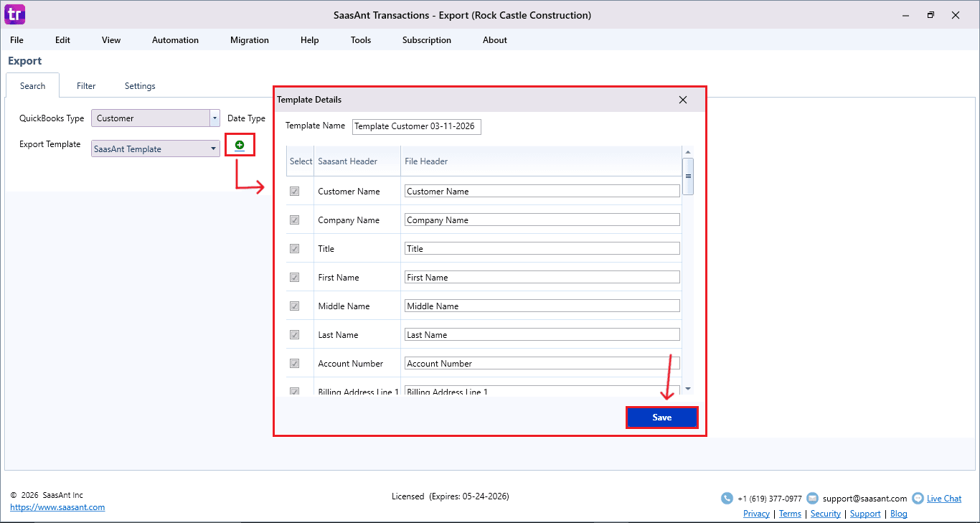This screenshot has height=523, width=980.
Task: Open the View menu
Action: 111,40
